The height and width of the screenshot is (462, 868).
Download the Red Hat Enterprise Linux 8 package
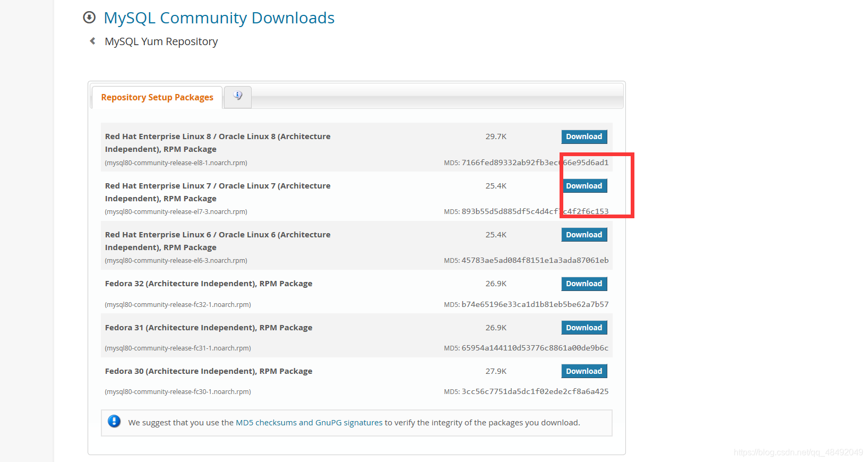[584, 136]
